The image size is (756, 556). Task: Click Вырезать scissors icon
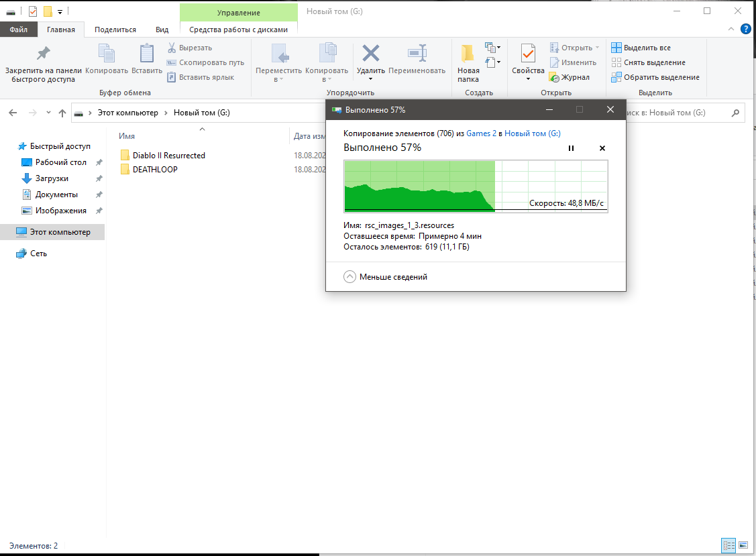click(172, 48)
